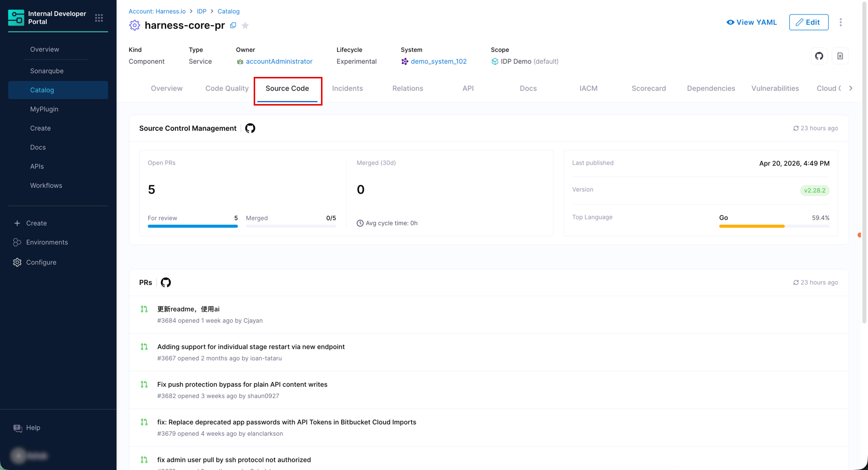Refresh the Source Control Management card

point(796,128)
